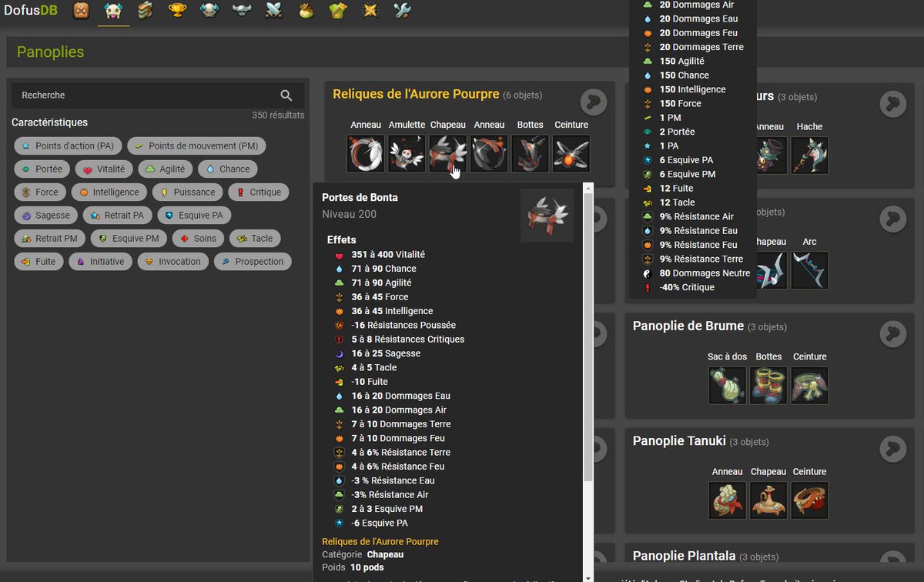Viewport: 924px width, 582px height.
Task: Open the green tunic nav icon
Action: 338,11
